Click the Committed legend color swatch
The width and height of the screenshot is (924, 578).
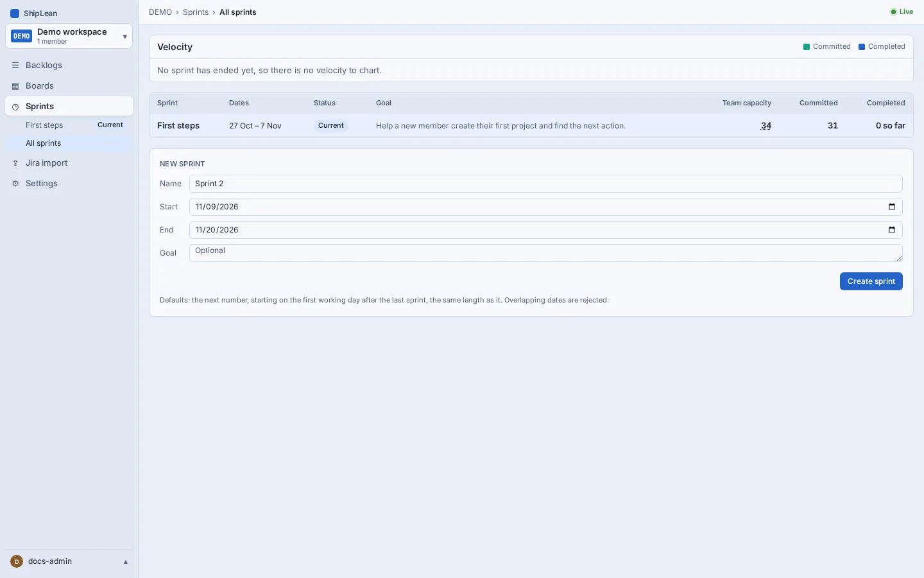tap(807, 47)
